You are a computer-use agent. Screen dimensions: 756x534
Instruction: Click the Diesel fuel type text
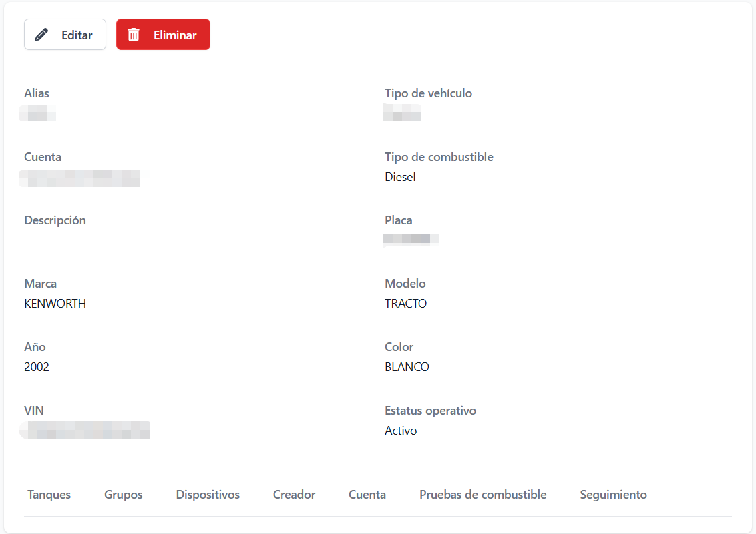point(399,176)
